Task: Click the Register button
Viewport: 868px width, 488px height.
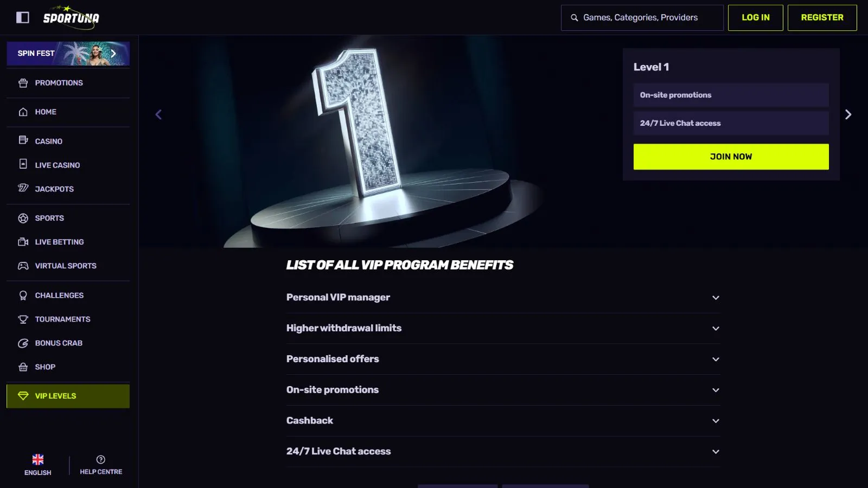Action: click(822, 17)
